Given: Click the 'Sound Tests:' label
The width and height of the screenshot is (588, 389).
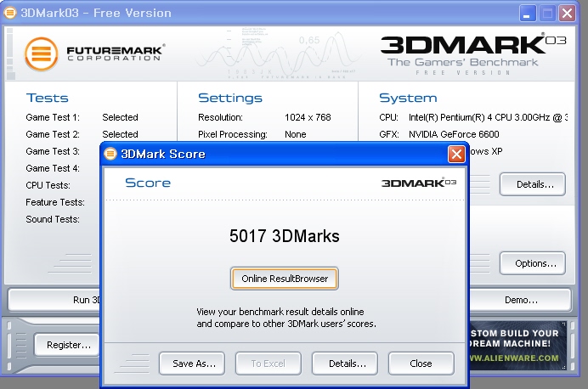Looking at the screenshot, I should click(53, 219).
